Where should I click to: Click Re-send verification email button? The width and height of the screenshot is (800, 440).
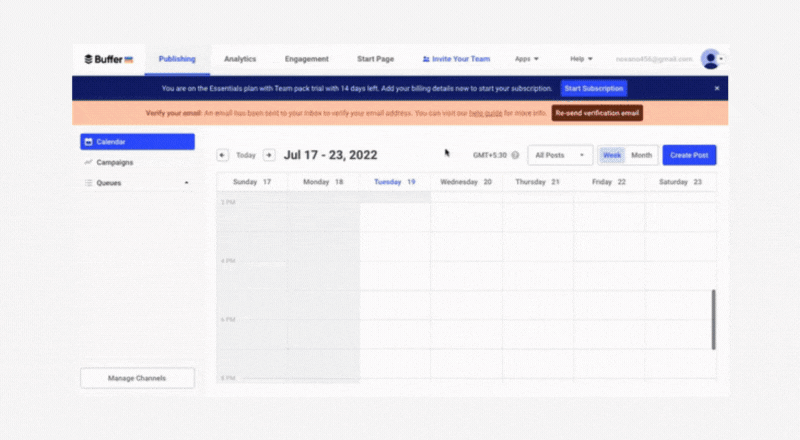click(597, 113)
